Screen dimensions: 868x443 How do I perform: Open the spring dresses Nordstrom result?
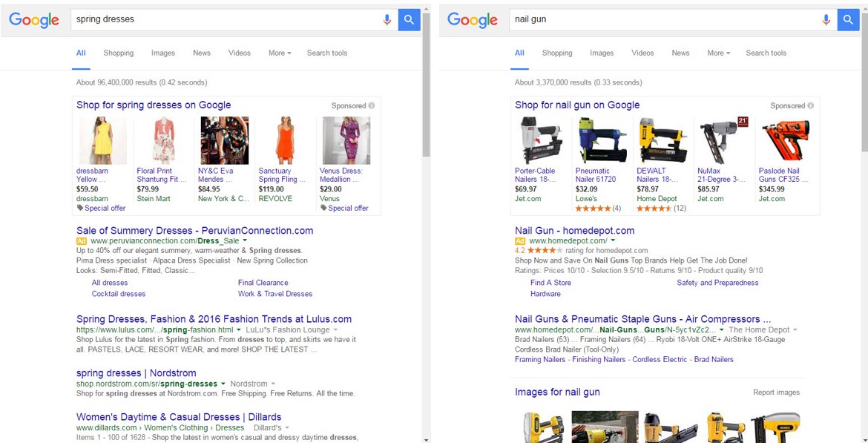coord(137,373)
